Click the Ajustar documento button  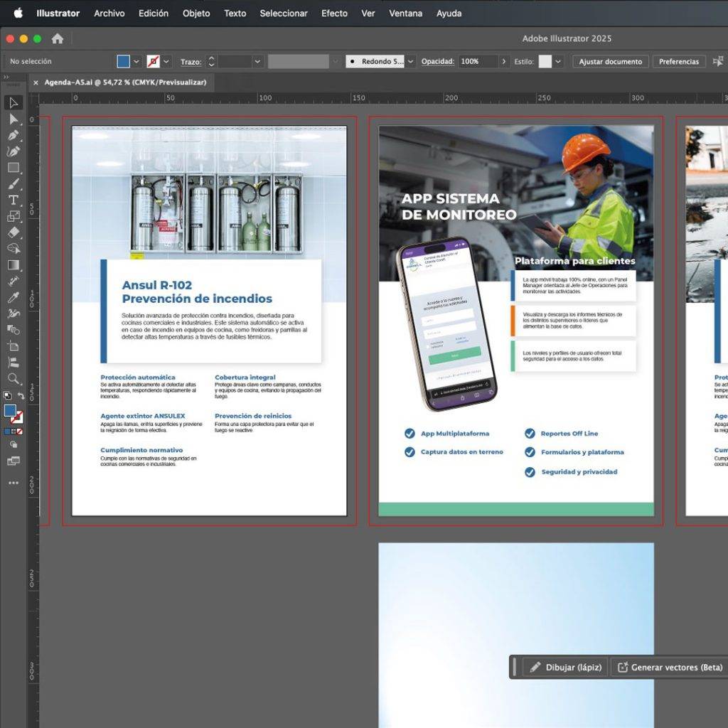coord(610,61)
